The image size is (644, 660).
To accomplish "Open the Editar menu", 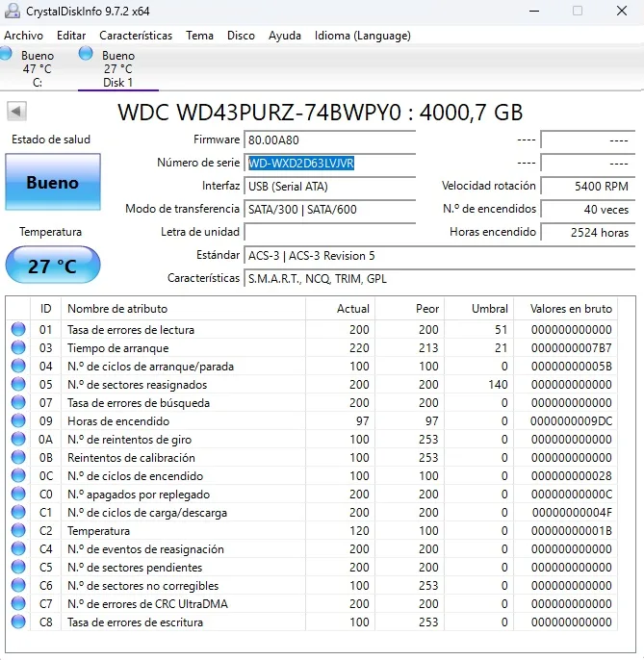I will (71, 36).
